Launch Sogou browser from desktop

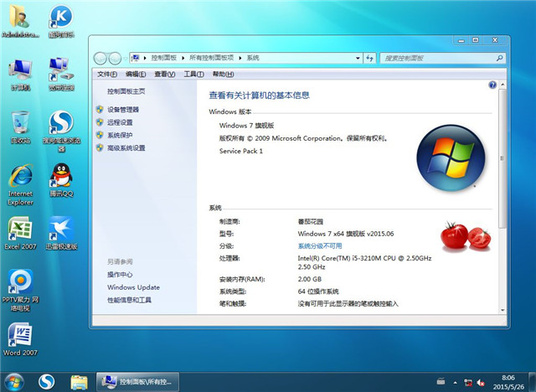(61, 132)
